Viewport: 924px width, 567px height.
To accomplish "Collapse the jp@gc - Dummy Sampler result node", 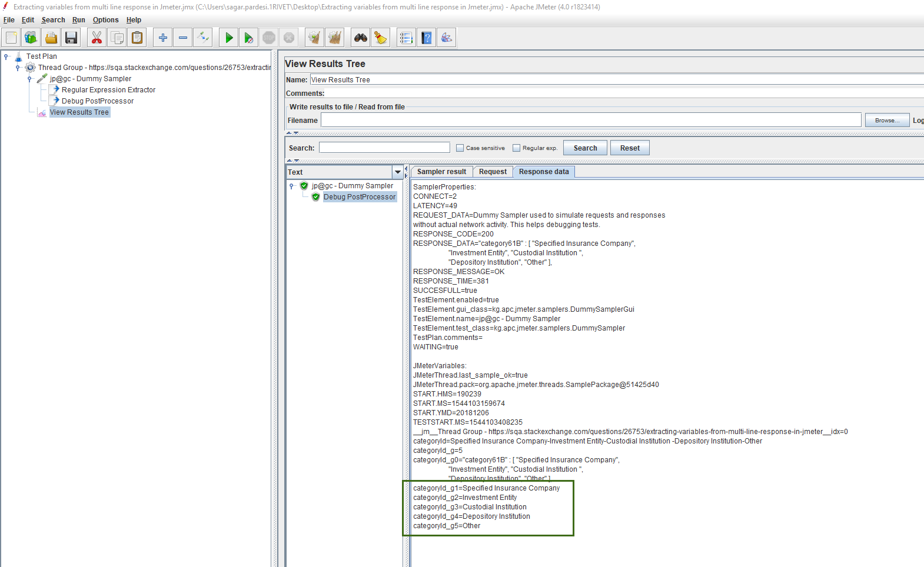I will click(292, 186).
